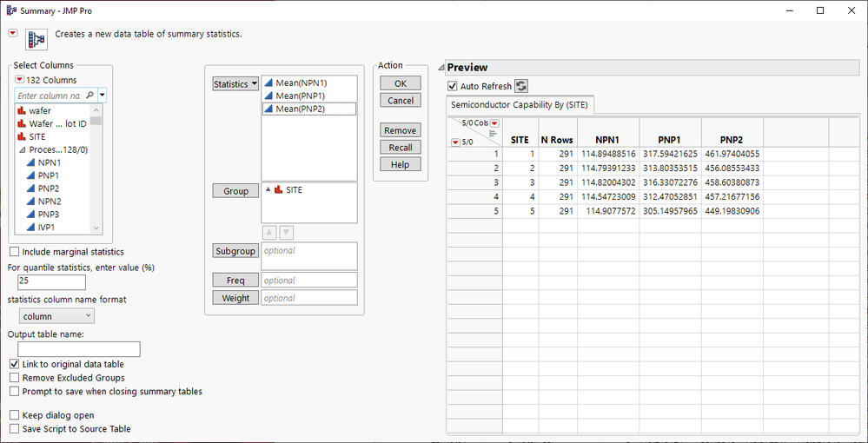Open the Statistics dropdown button
Image resolution: width=868 pixels, height=443 pixels.
(235, 83)
